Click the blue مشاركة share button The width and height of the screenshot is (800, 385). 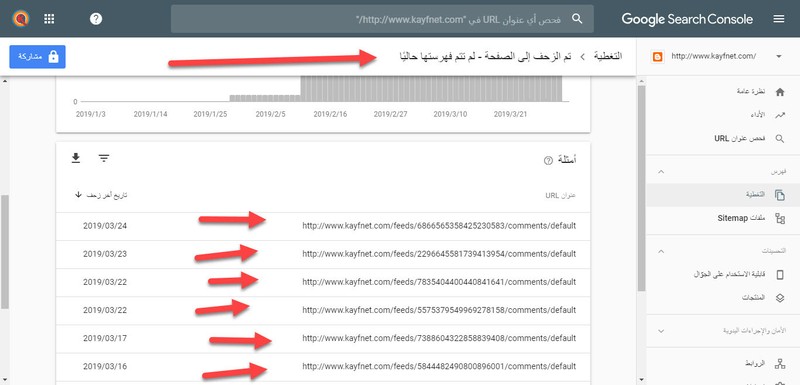click(x=37, y=57)
